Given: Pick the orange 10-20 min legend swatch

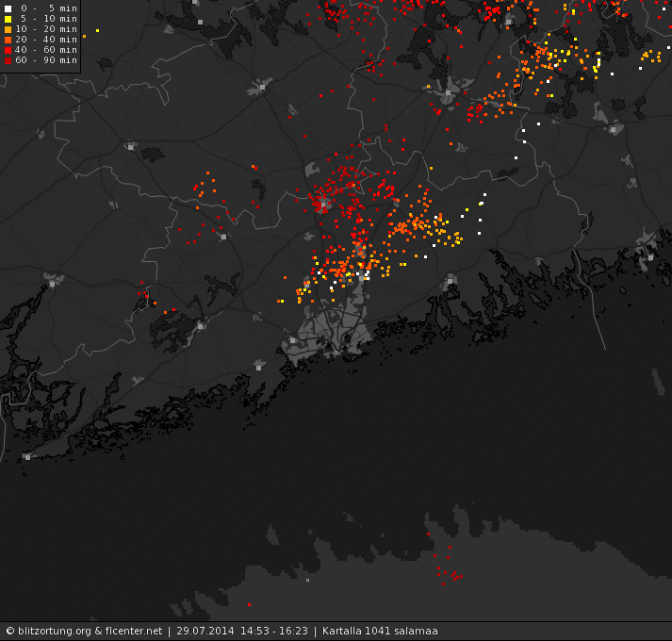Looking at the screenshot, I should click(x=8, y=29).
